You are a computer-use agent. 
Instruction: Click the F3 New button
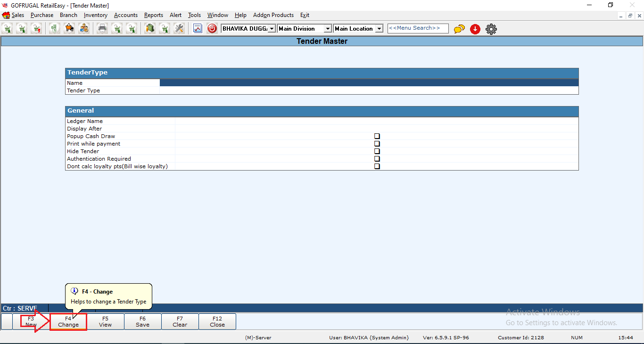(31, 322)
